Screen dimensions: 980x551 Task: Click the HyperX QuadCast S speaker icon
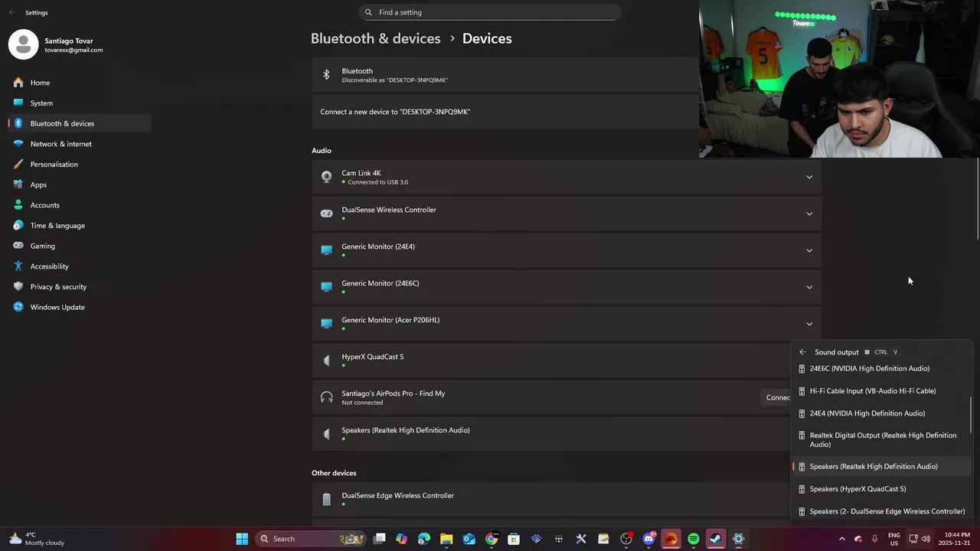[327, 360]
